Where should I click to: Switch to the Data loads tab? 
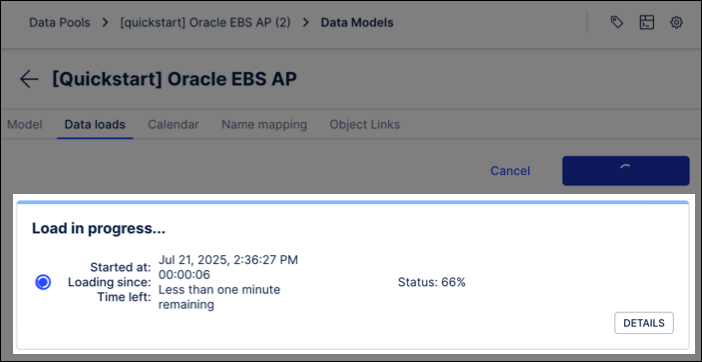(95, 124)
